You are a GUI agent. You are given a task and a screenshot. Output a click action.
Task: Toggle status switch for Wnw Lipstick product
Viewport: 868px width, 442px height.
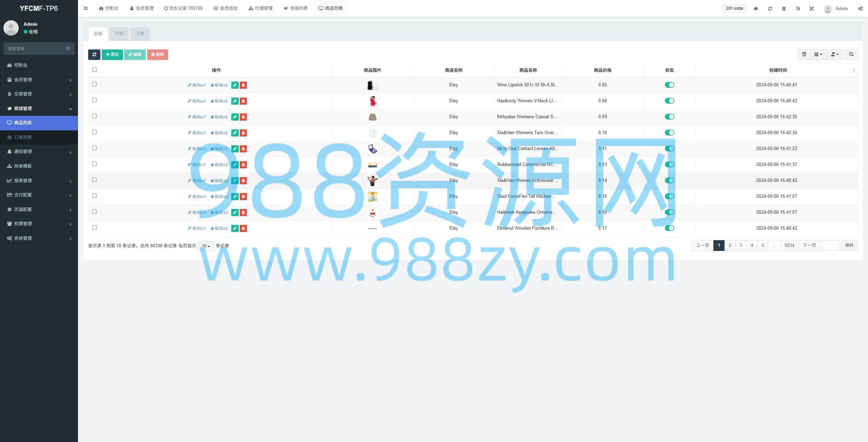pyautogui.click(x=669, y=85)
